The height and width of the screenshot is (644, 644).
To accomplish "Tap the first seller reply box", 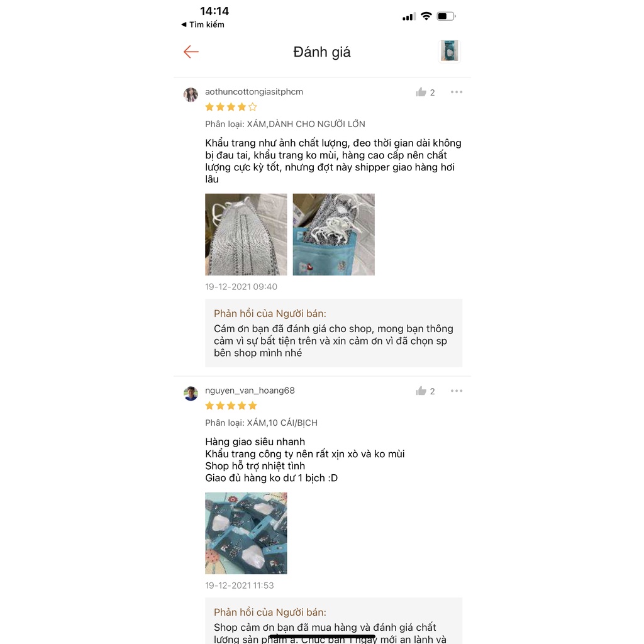I will click(x=333, y=333).
